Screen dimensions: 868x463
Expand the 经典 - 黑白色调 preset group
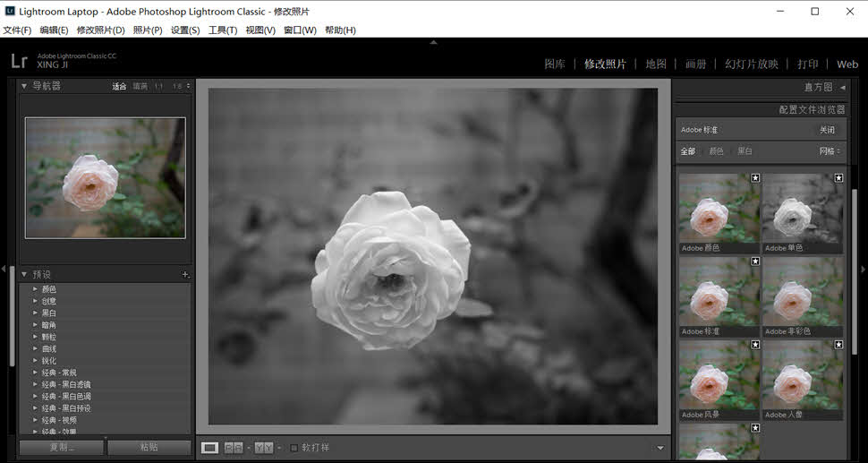pos(36,397)
